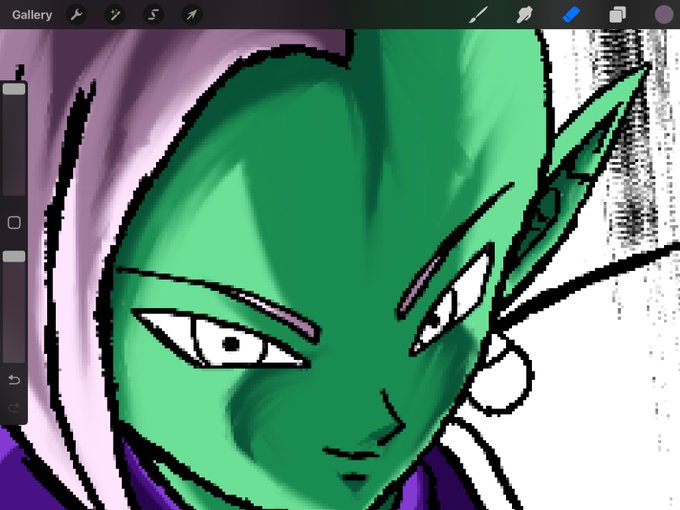The height and width of the screenshot is (510, 680).
Task: Select the Paint brush tool
Action: [479, 15]
